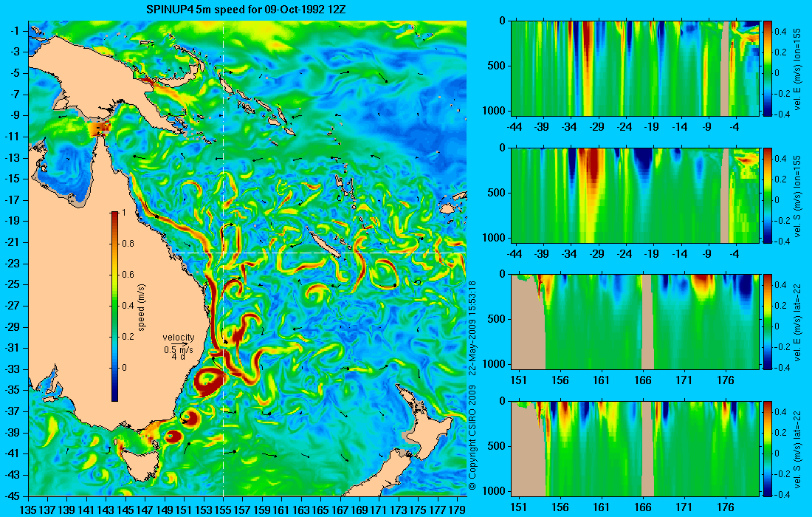Open the eastward velocity section panel at lon=155

click(x=635, y=68)
